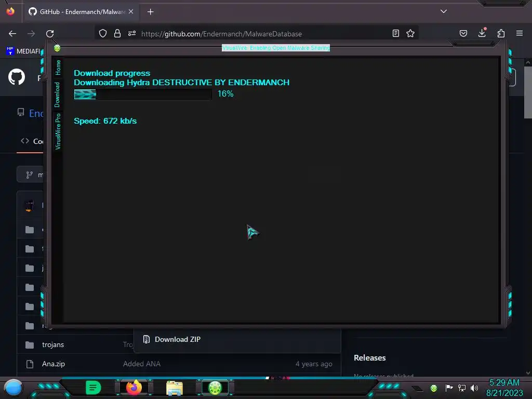Open Firefox extensions icon
Viewport: 532px width, 399px height.
click(501, 33)
